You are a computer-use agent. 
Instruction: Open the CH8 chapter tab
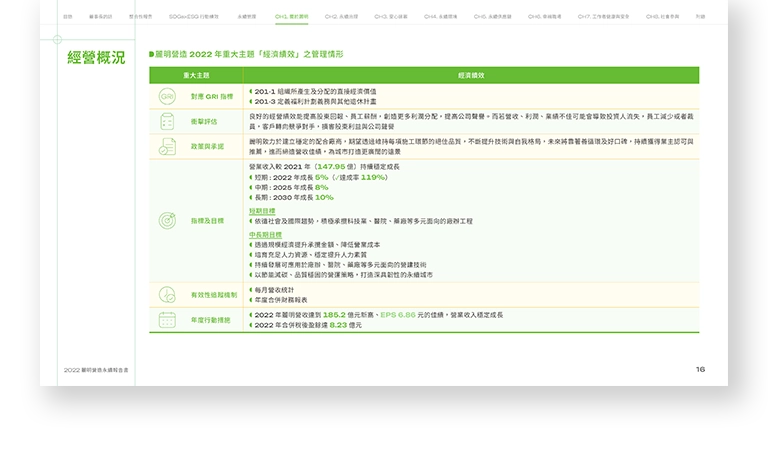(x=663, y=17)
